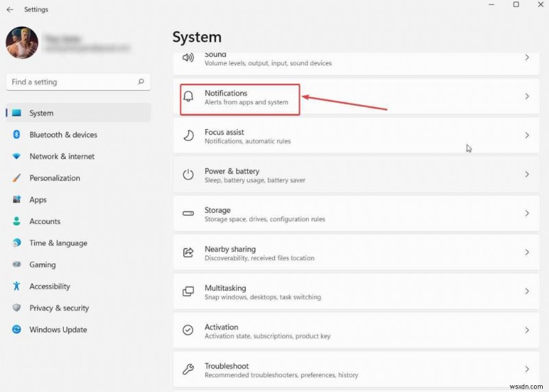Click the Wi-Fi network icon in sidebar
Screen dimensions: 549x392
pyautogui.click(x=16, y=157)
